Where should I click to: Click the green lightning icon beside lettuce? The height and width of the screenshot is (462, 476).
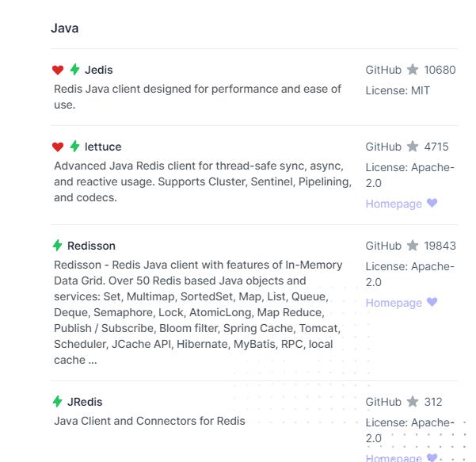pos(75,147)
